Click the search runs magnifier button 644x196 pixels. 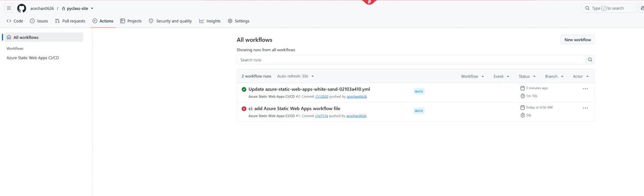tap(590, 60)
